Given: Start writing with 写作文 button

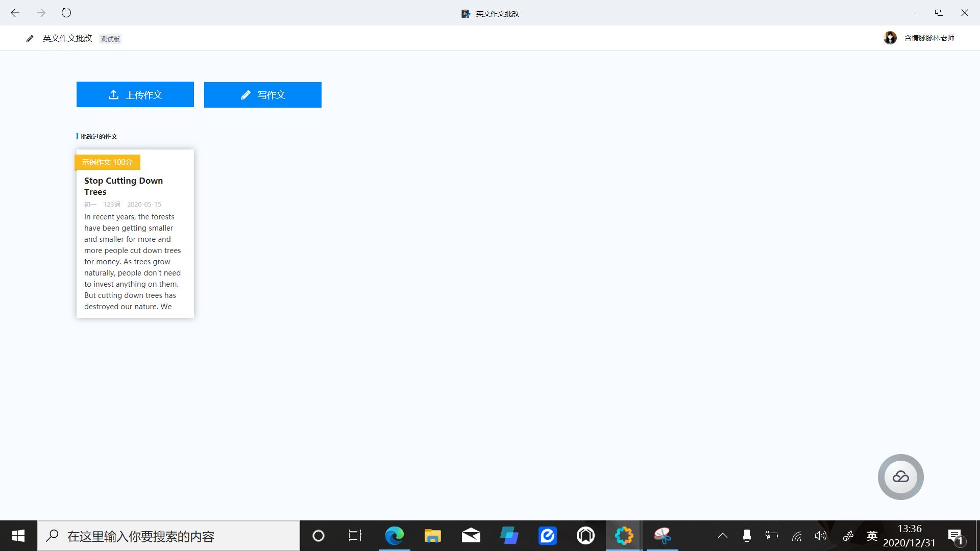Looking at the screenshot, I should [x=263, y=95].
